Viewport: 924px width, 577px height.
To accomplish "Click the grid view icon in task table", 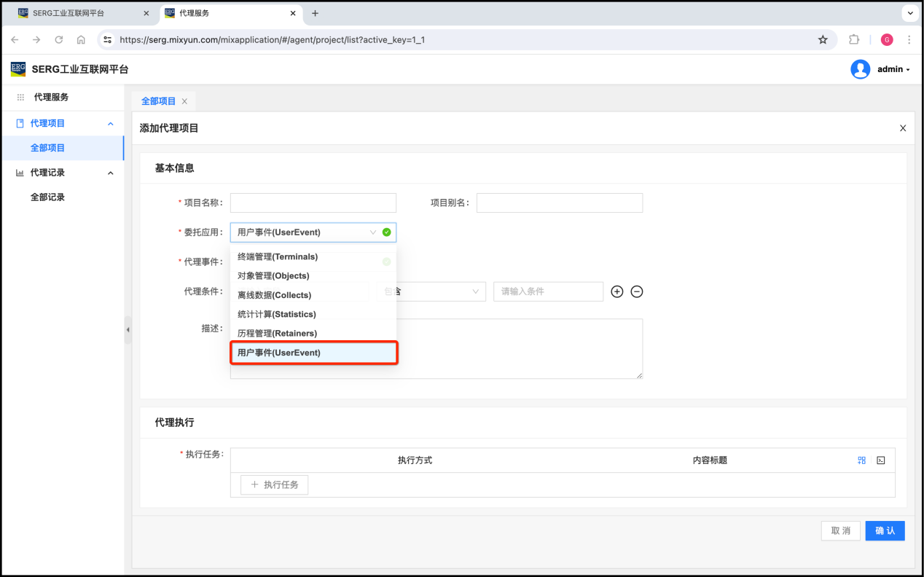I will coord(861,460).
